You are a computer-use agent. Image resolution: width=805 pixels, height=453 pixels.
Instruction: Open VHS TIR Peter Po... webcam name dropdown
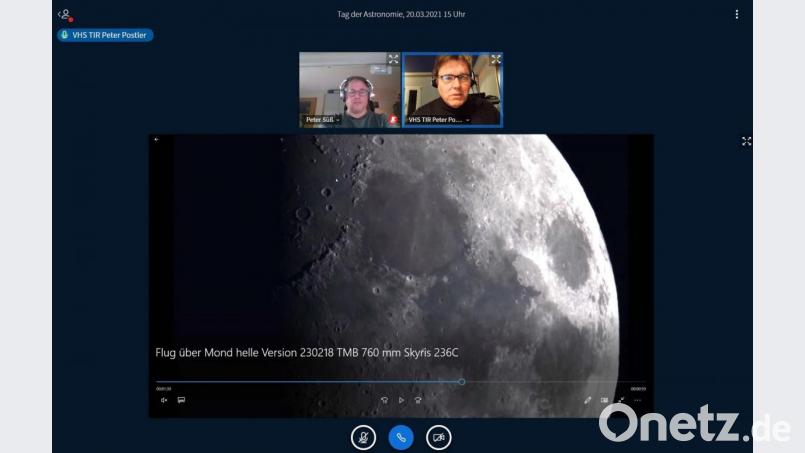(x=438, y=120)
